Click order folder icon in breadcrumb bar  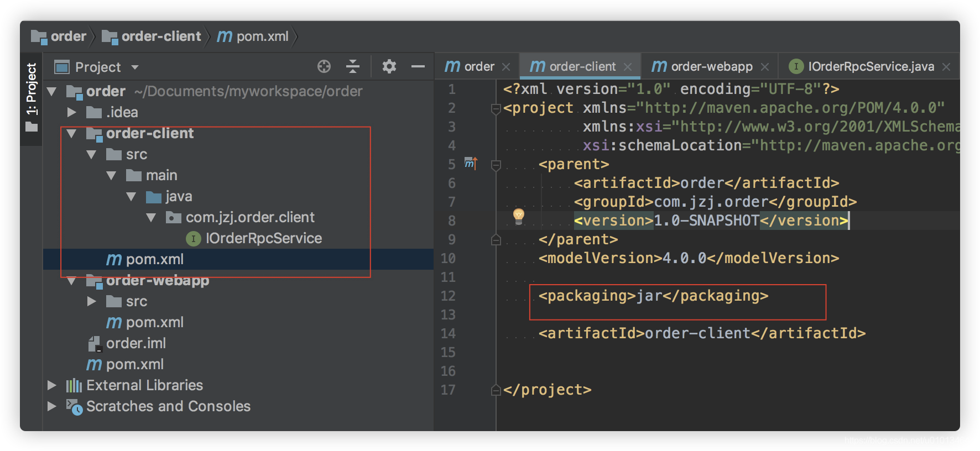[x=39, y=37]
